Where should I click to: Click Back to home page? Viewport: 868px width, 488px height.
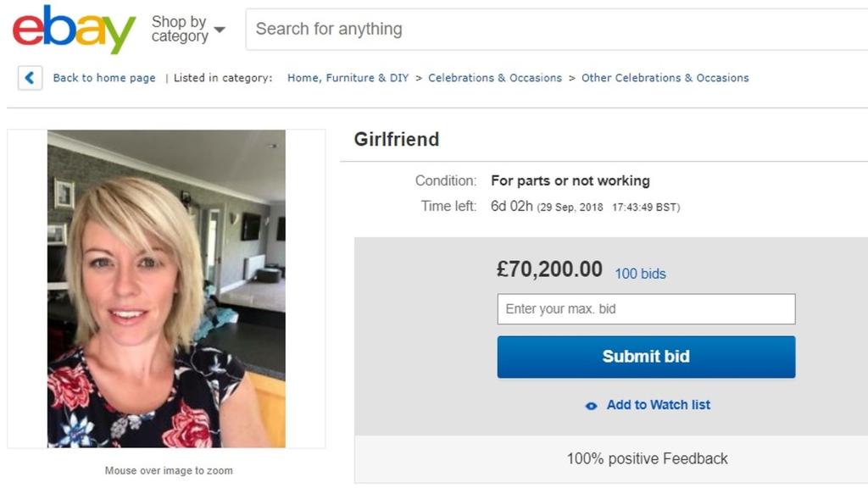103,78
